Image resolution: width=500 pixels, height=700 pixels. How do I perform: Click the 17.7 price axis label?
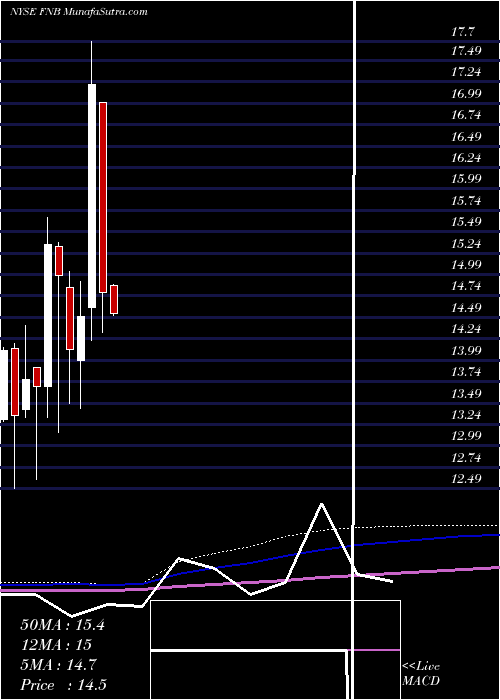pyautogui.click(x=463, y=32)
